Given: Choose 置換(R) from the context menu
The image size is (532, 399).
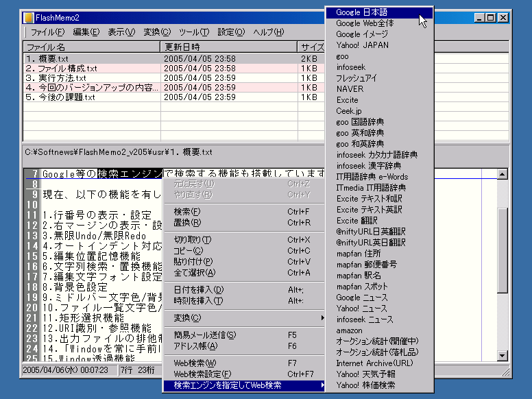Looking at the screenshot, I should pos(243,223).
